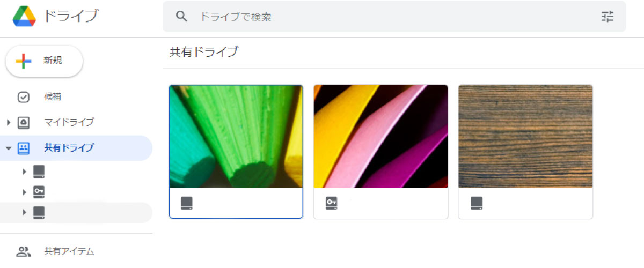This screenshot has height=268, width=644.
Task: Click the 共有ドライブ sidebar icon
Action: [24, 148]
